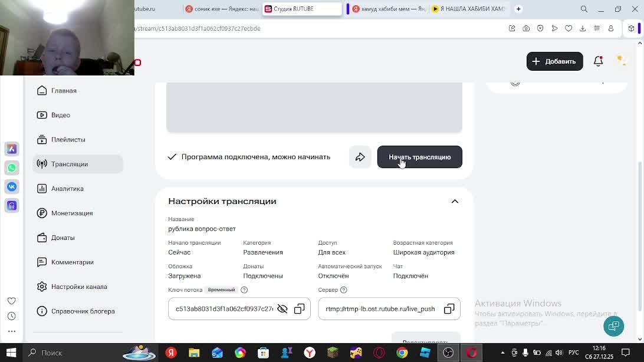644x362 pixels.
Task: Copy the stream key
Action: [x=300, y=309]
